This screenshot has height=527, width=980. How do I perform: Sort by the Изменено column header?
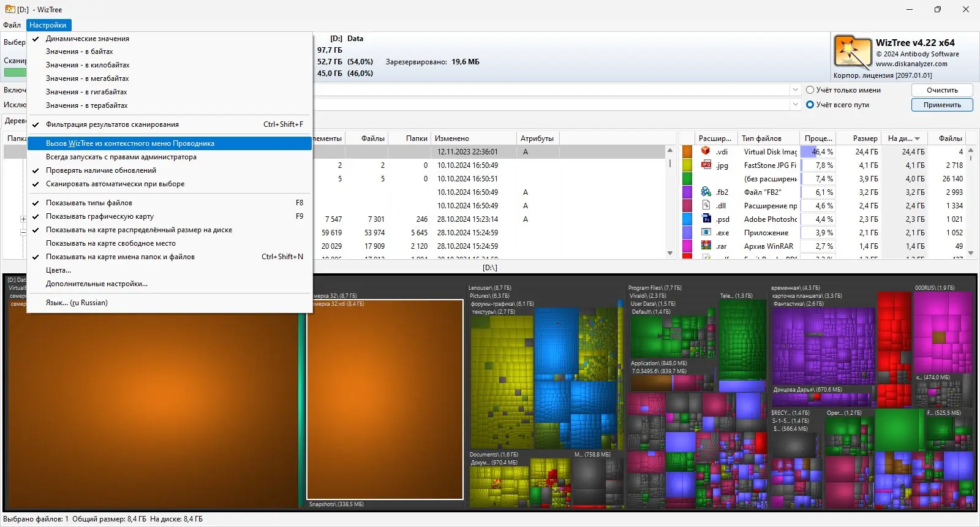(x=473, y=138)
